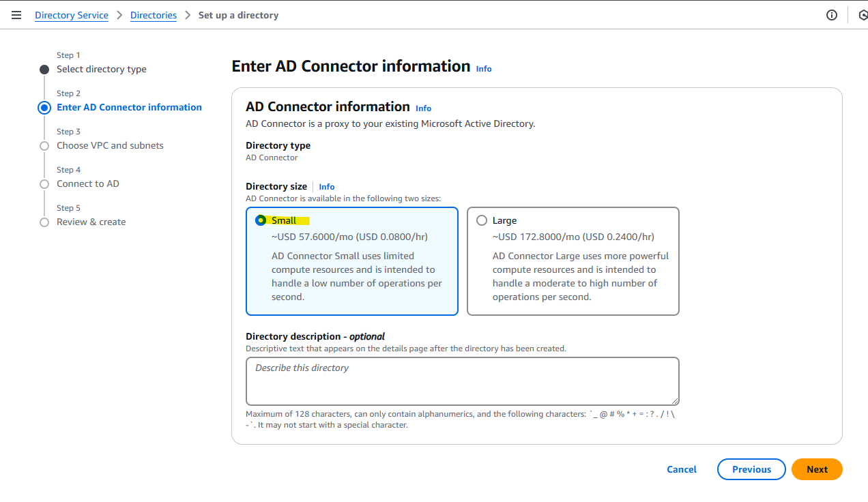The width and height of the screenshot is (868, 502).
Task: Click the info circle icon at top right
Action: pos(831,15)
